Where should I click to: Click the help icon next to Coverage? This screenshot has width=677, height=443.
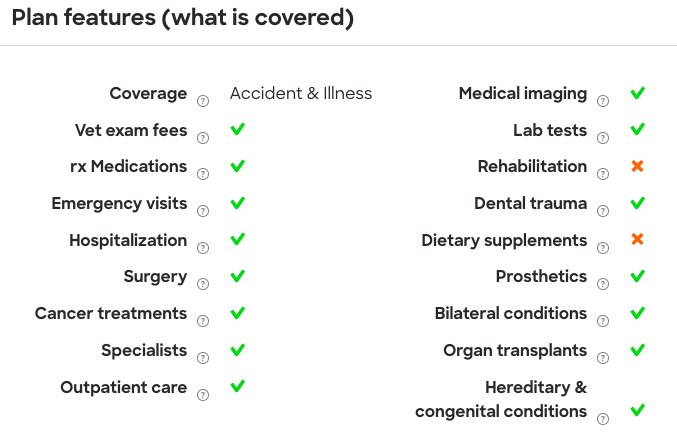pos(203,101)
